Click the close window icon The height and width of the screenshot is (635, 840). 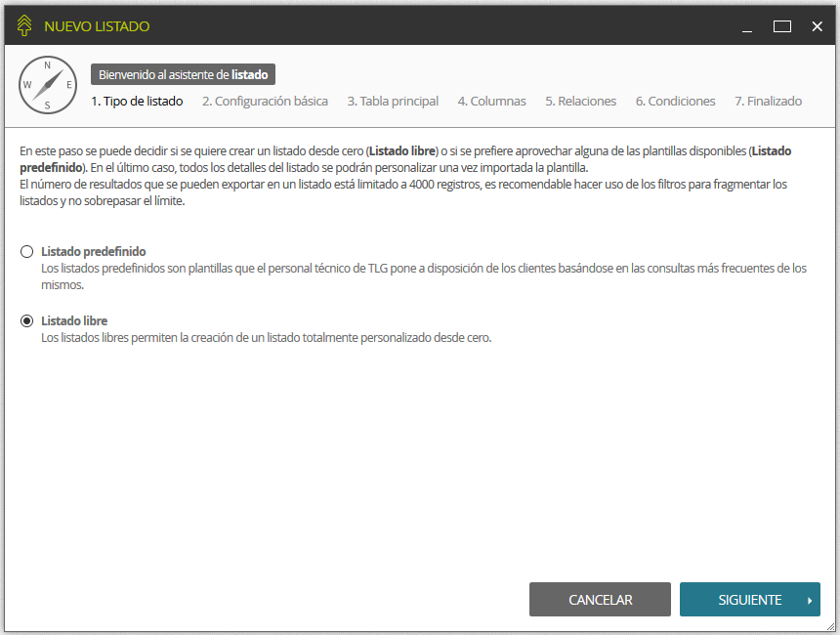817,26
